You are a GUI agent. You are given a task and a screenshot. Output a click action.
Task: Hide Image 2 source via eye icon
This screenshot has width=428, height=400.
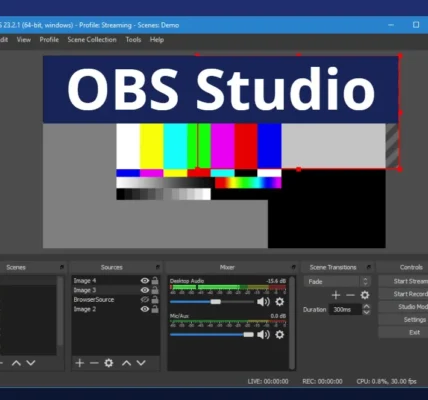pyautogui.click(x=145, y=309)
